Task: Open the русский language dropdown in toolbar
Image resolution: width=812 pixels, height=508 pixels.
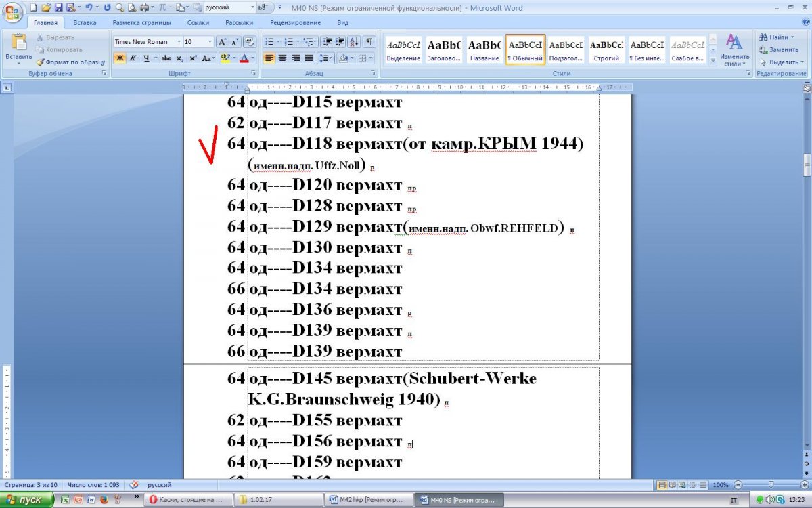Action: tap(252, 7)
